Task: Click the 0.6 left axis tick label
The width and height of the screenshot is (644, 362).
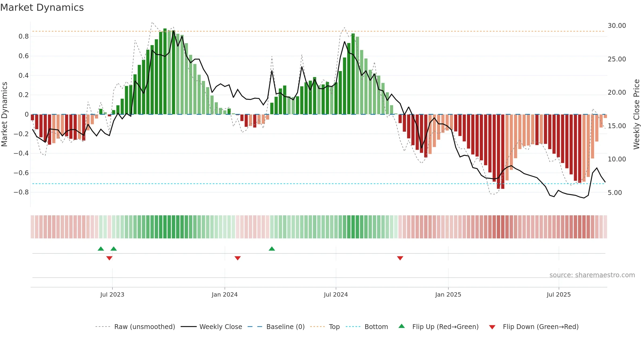Action: 24,56
